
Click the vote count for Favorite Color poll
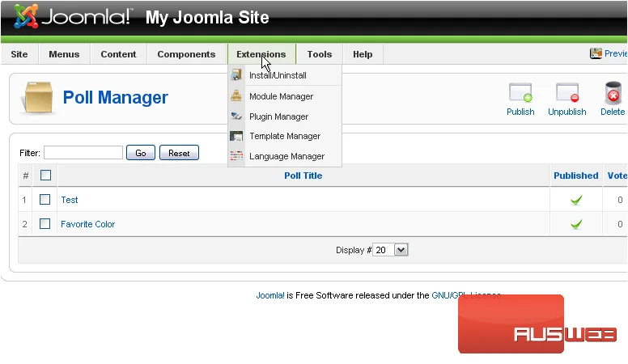click(620, 224)
